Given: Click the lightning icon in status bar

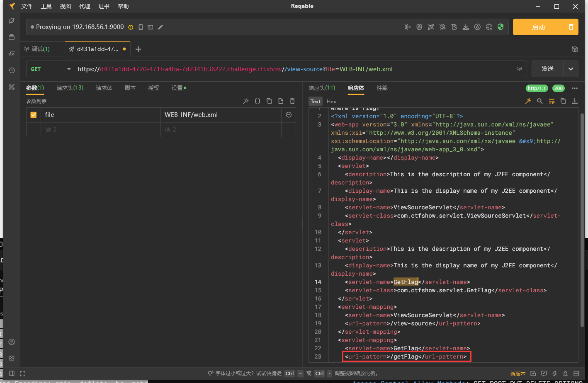Looking at the screenshot, I should coord(554,373).
